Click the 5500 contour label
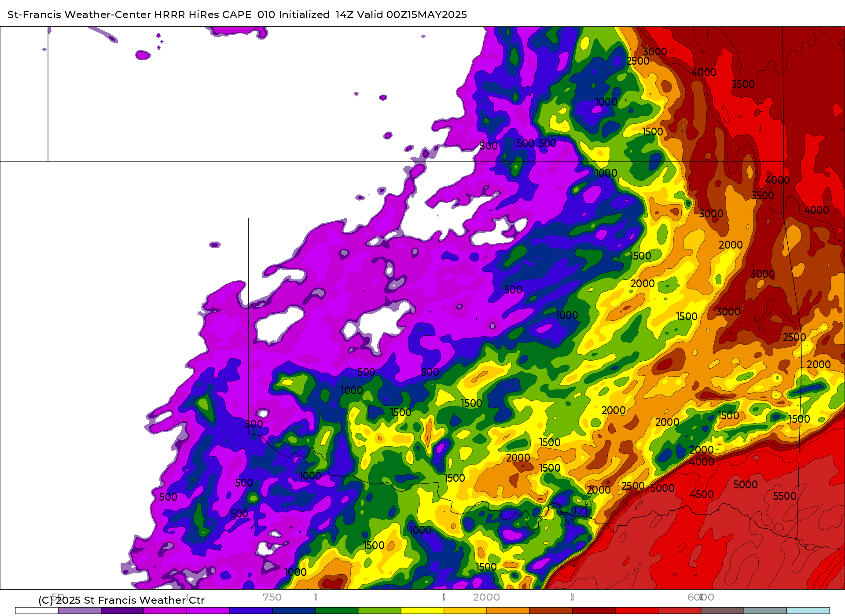Image resolution: width=845 pixels, height=616 pixels. coord(785,496)
